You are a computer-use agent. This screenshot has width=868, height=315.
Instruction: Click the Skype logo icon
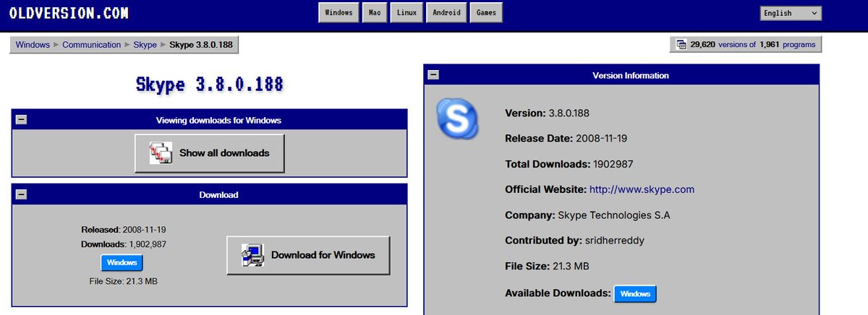tap(458, 119)
